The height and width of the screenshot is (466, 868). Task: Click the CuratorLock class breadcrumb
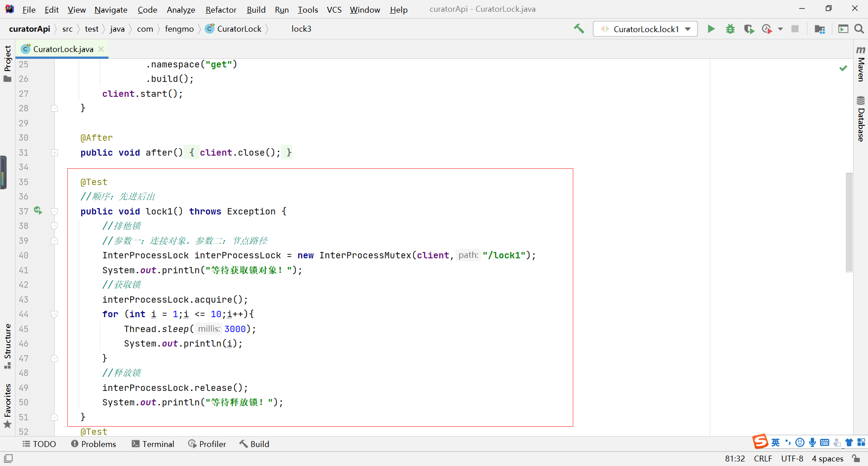[x=234, y=29]
